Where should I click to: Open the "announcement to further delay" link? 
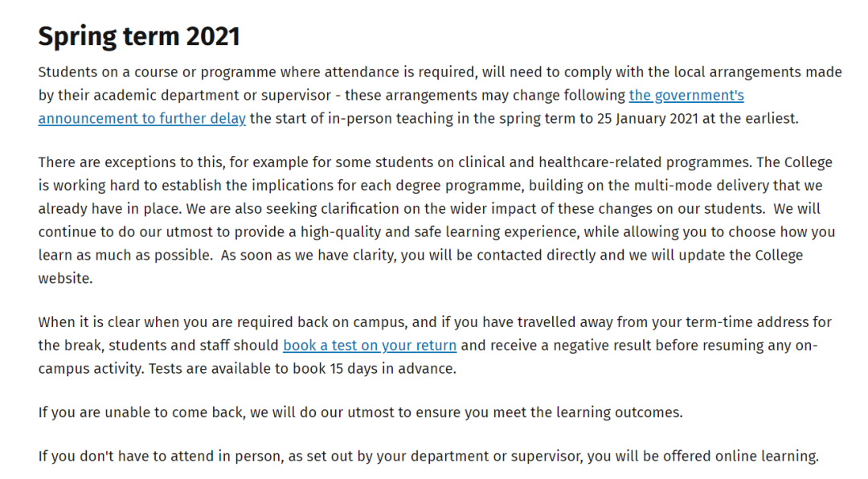coord(141,118)
